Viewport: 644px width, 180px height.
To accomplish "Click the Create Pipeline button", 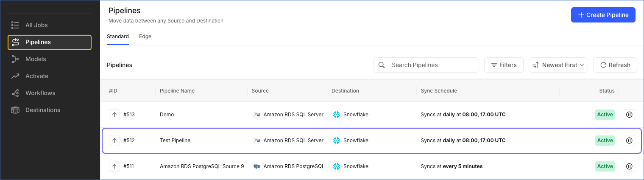I will coord(603,15).
